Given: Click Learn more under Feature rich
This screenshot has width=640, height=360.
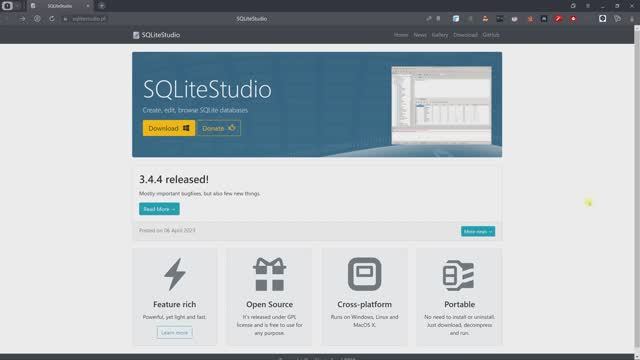Looking at the screenshot, I should [174, 333].
